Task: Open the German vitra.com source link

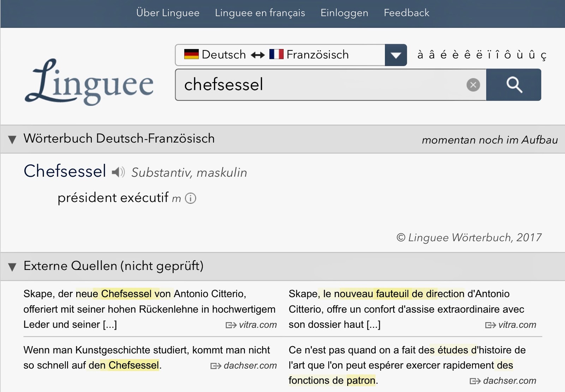Action: click(x=251, y=325)
